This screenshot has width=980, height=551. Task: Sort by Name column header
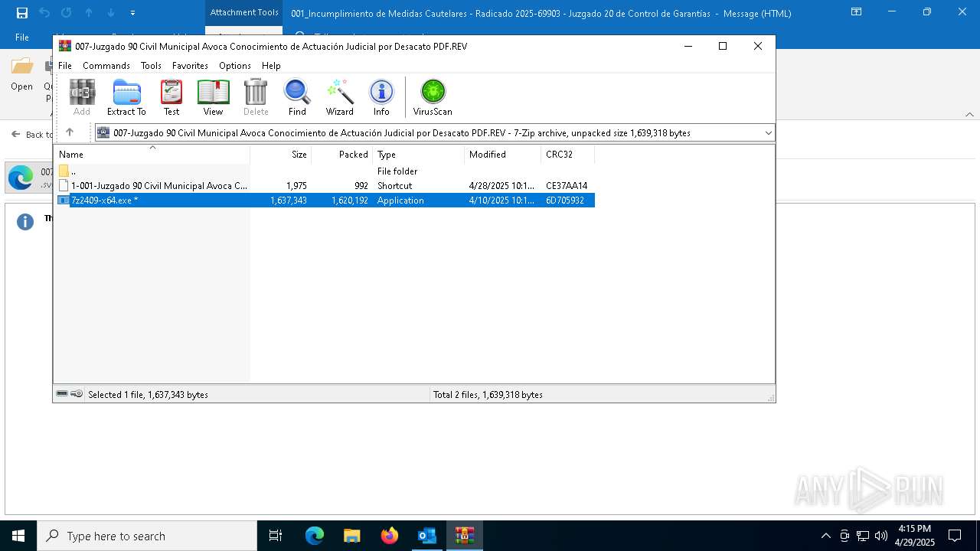152,154
